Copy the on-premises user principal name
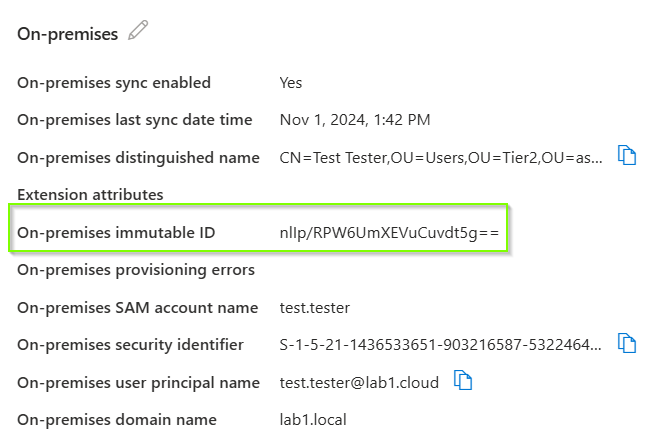This screenshot has width=660, height=433. tap(463, 380)
